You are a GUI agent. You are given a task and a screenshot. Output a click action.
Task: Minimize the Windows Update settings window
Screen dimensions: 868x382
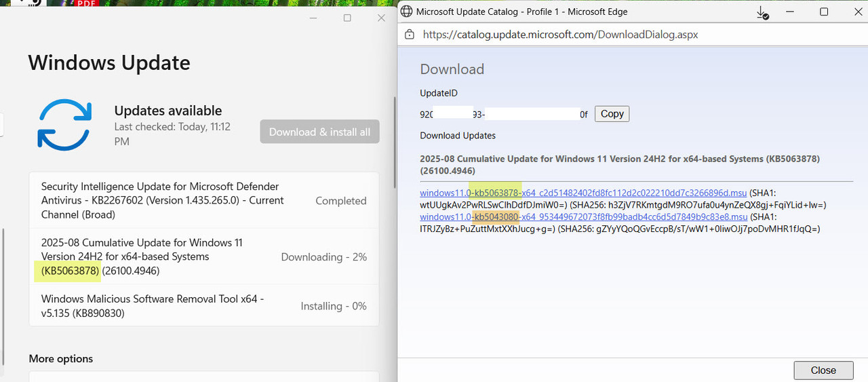[x=313, y=18]
